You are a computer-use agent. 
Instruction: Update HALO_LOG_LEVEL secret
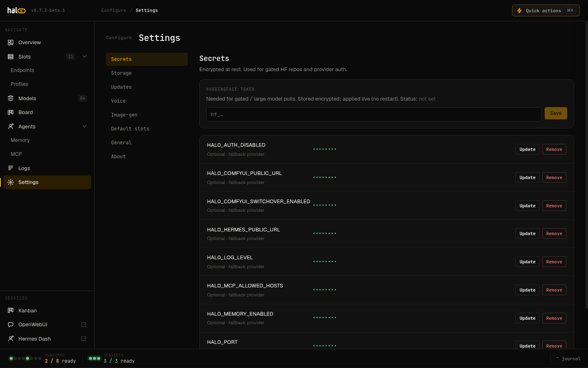click(528, 262)
